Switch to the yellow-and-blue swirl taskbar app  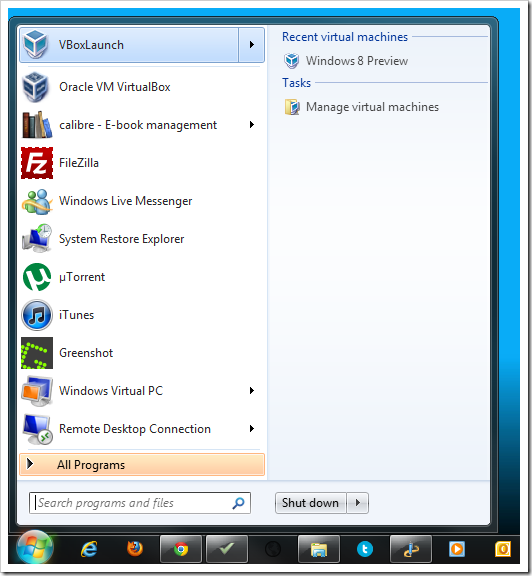(411, 549)
